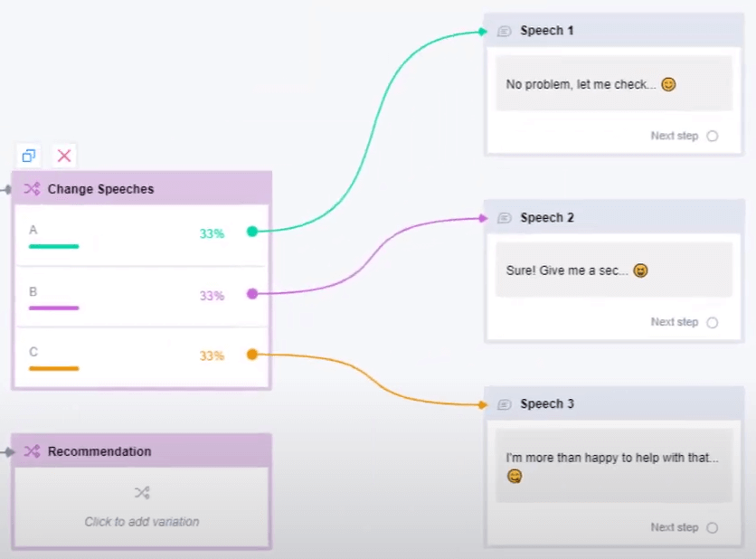Image resolution: width=756 pixels, height=559 pixels.
Task: Click the purple color bar under variation B
Action: tap(53, 308)
